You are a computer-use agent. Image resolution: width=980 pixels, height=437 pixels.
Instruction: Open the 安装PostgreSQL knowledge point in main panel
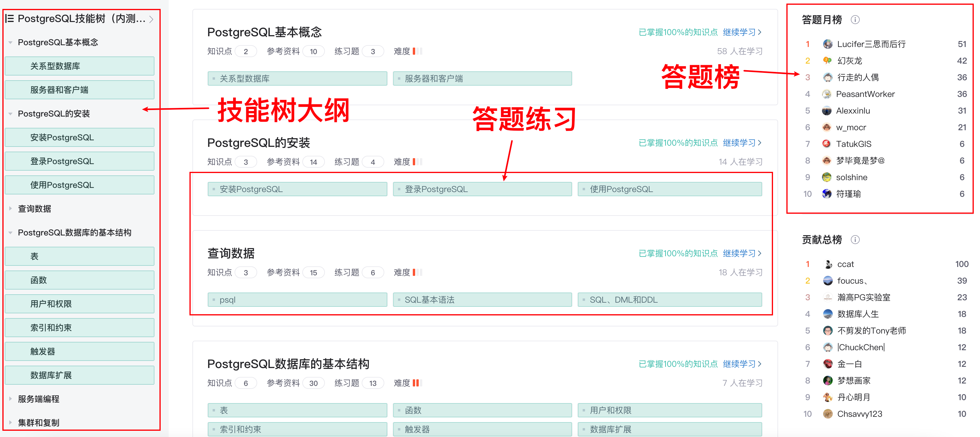click(x=297, y=189)
